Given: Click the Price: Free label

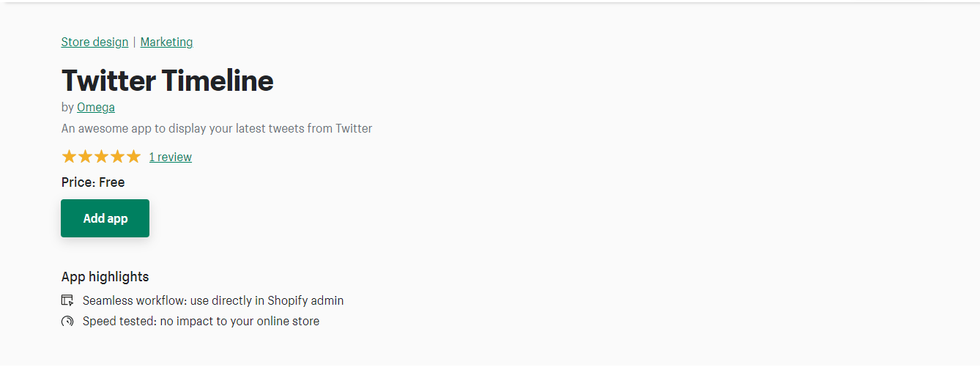Looking at the screenshot, I should (93, 182).
